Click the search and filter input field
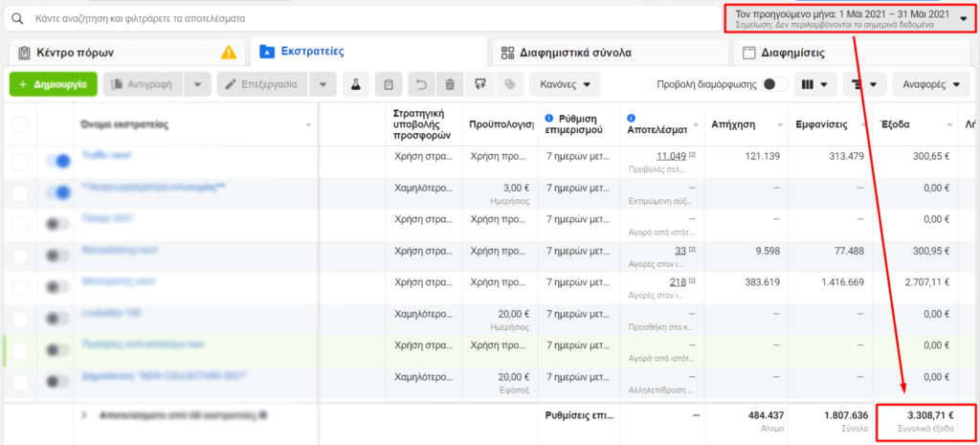 (x=364, y=18)
